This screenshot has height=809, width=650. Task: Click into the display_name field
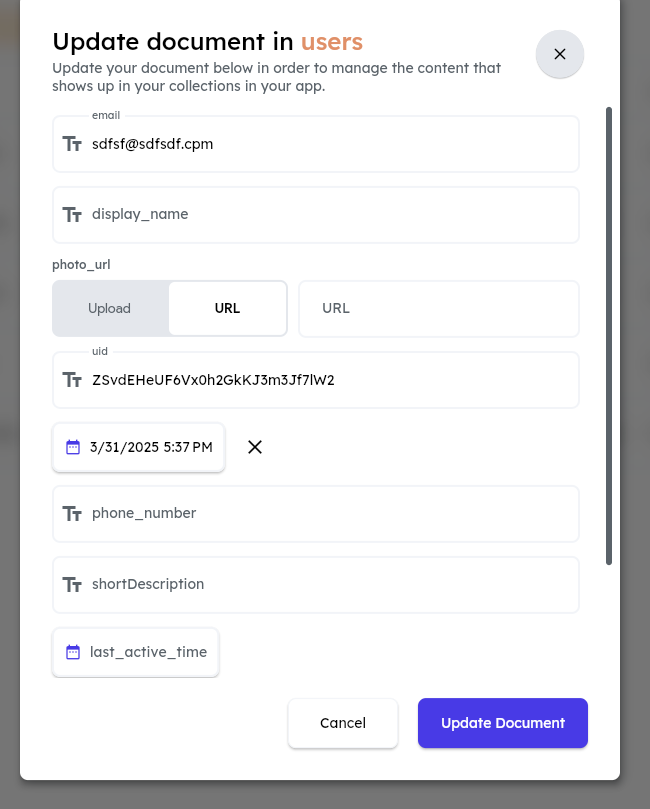click(x=316, y=215)
